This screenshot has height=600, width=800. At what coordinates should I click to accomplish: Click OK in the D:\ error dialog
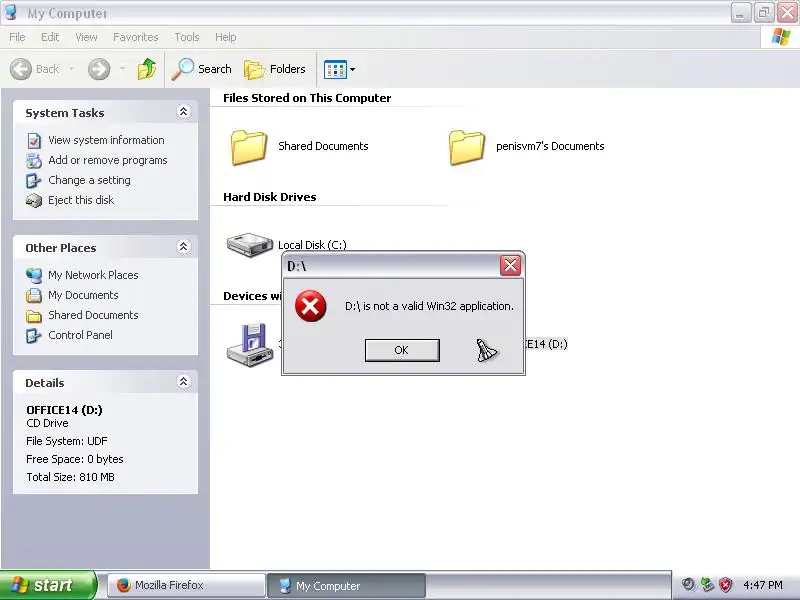click(402, 350)
